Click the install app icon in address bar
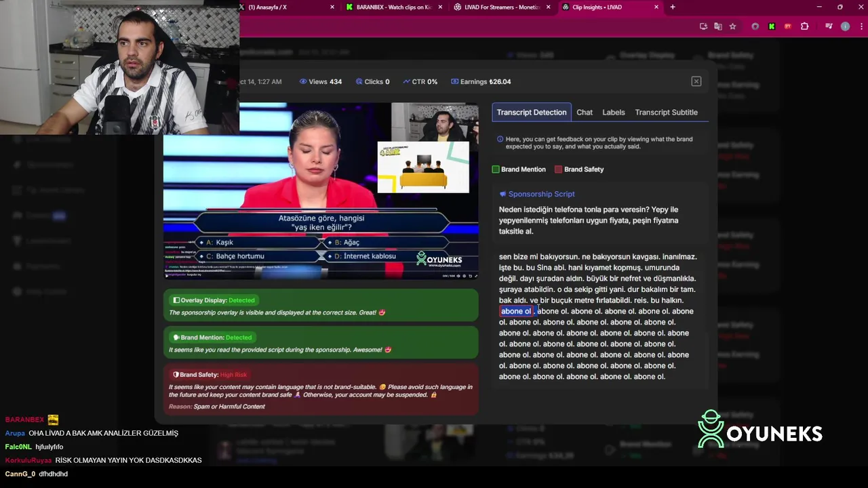The image size is (868, 488). [703, 26]
